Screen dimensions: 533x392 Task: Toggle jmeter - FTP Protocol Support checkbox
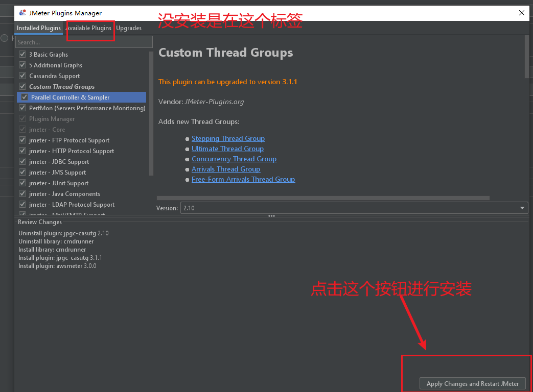click(23, 140)
